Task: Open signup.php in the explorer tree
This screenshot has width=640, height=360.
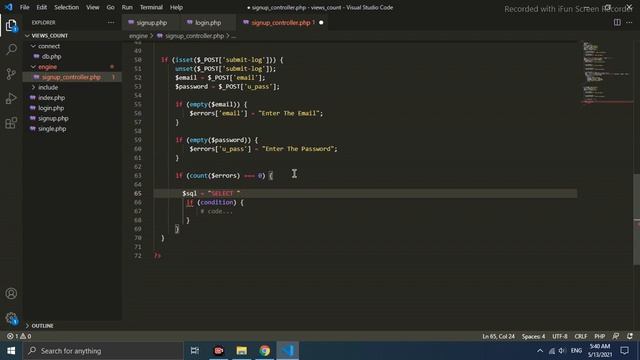Action: (53, 118)
